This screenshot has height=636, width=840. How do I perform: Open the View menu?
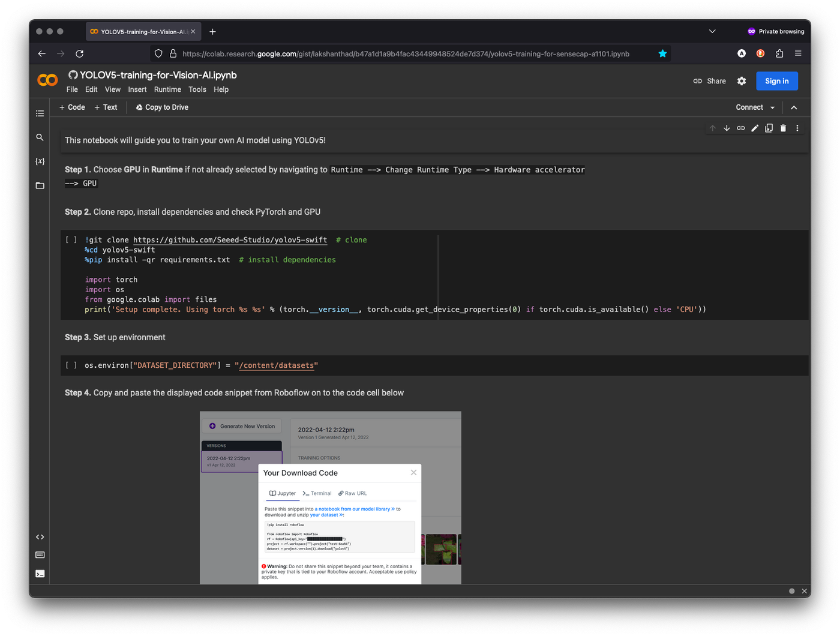pyautogui.click(x=113, y=89)
